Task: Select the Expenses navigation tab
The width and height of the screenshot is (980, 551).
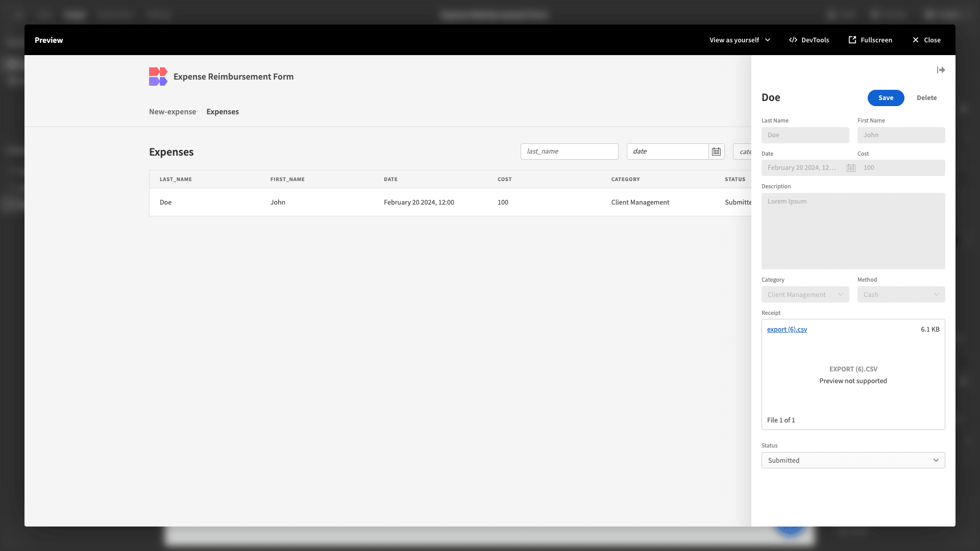Action: pos(223,112)
